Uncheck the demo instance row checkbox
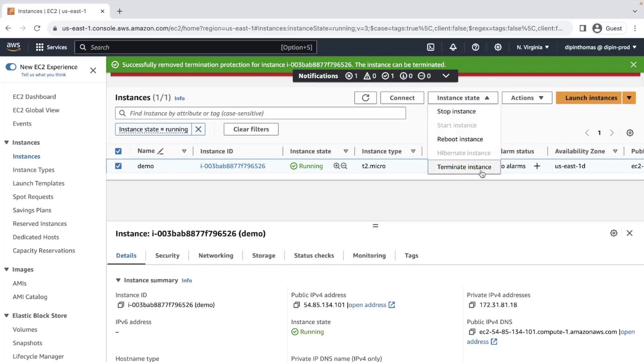This screenshot has width=644, height=362. pyautogui.click(x=118, y=166)
